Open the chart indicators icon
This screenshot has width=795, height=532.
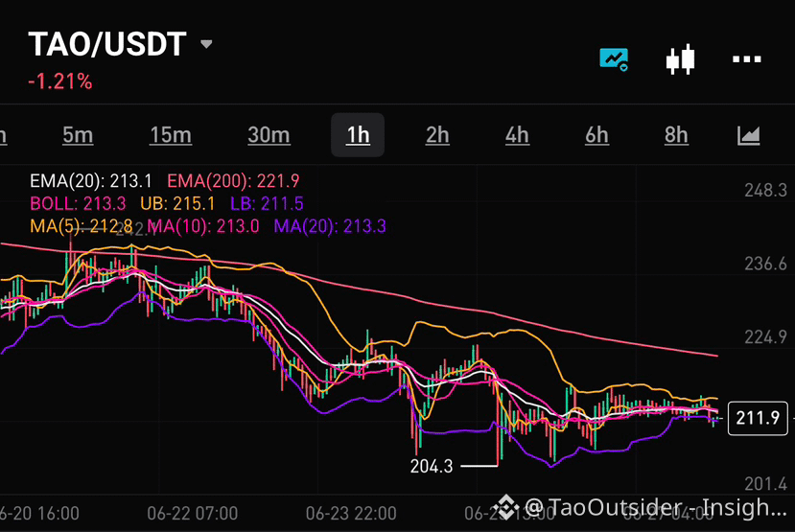coord(614,59)
